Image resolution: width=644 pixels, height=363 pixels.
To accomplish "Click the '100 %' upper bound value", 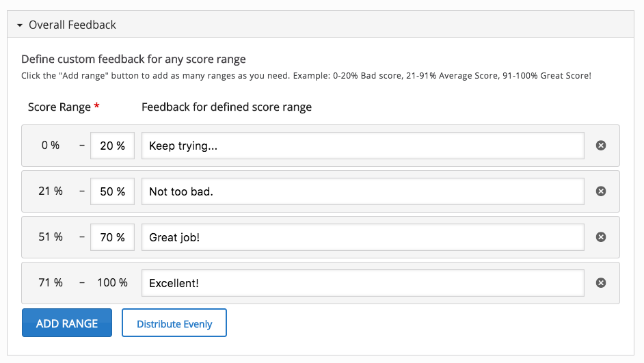I will pyautogui.click(x=112, y=283).
